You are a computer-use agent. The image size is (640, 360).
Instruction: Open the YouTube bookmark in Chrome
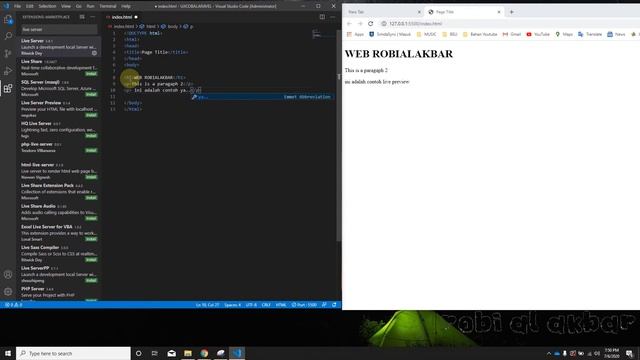tap(538, 34)
